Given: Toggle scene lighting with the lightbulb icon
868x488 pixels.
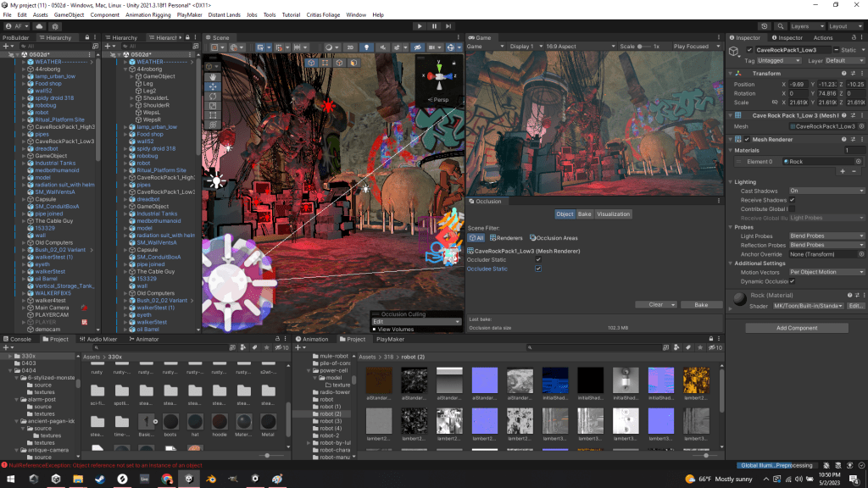Looking at the screenshot, I should click(x=366, y=47).
